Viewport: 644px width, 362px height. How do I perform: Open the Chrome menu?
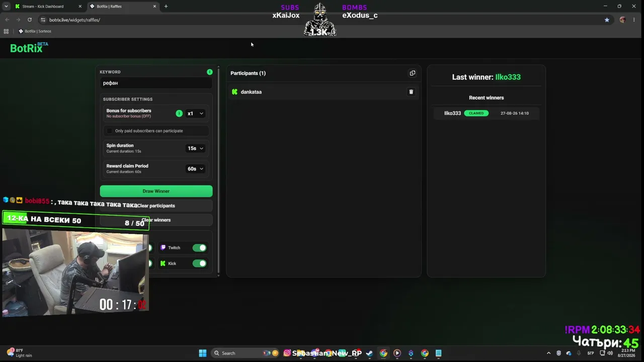(635, 20)
